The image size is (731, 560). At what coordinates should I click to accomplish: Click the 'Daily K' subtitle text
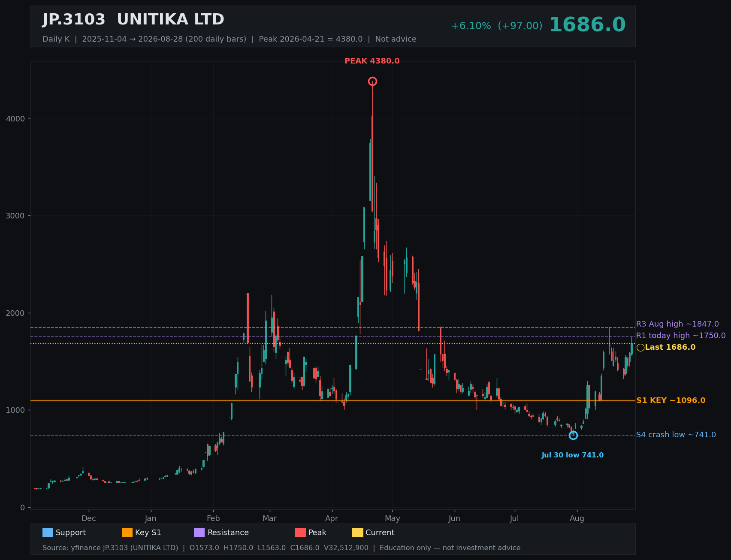tap(56, 39)
